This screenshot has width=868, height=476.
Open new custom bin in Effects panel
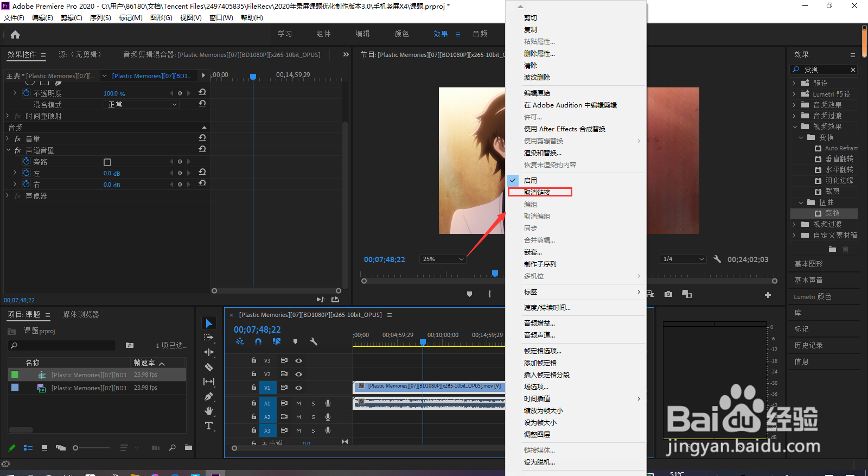pyautogui.click(x=833, y=249)
